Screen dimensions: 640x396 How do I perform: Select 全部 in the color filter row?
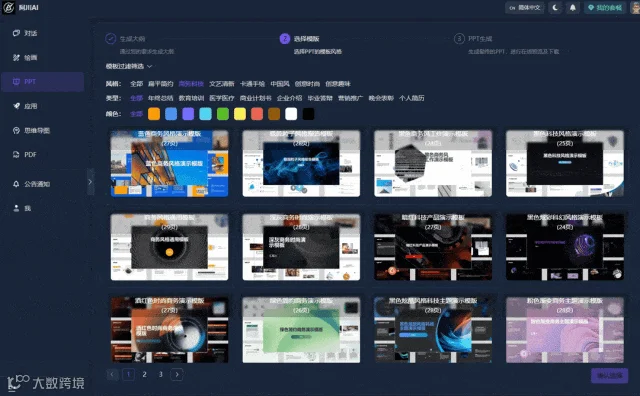tap(136, 114)
